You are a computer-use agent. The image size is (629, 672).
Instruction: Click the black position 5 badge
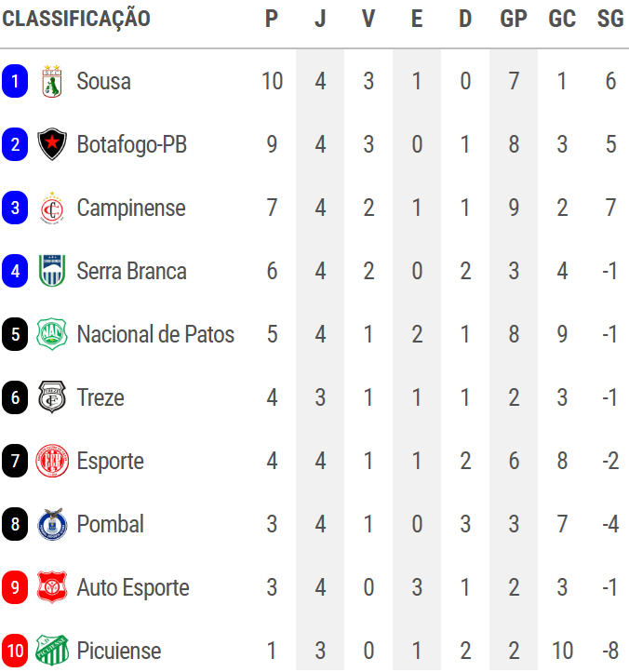point(15,335)
